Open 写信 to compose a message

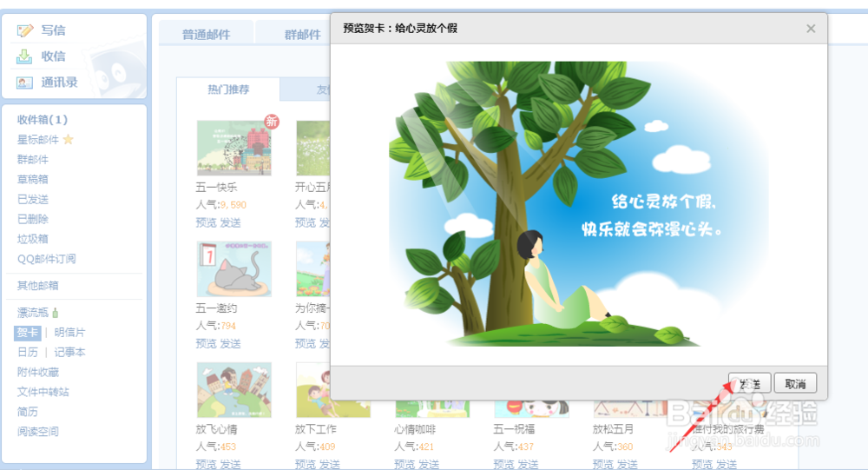(53, 30)
